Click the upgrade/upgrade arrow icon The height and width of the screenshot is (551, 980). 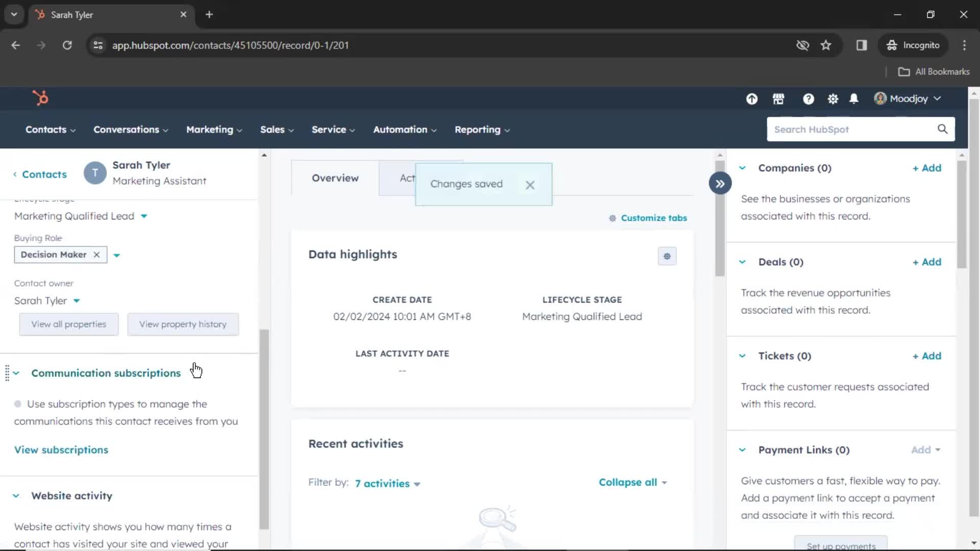pyautogui.click(x=752, y=98)
